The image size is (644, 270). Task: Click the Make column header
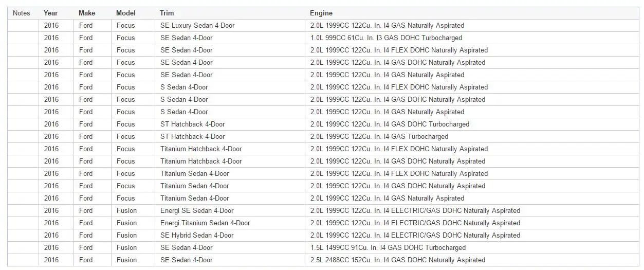(86, 13)
